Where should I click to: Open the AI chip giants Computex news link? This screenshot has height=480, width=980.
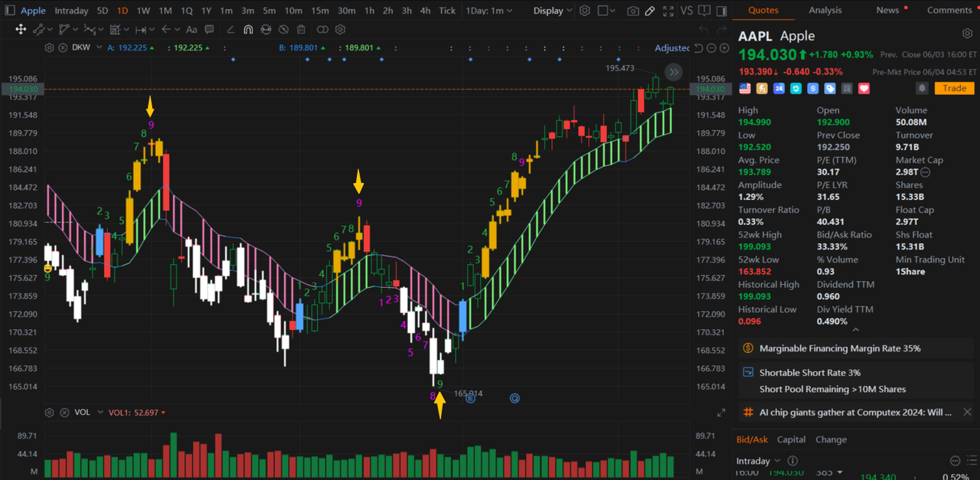pos(855,412)
